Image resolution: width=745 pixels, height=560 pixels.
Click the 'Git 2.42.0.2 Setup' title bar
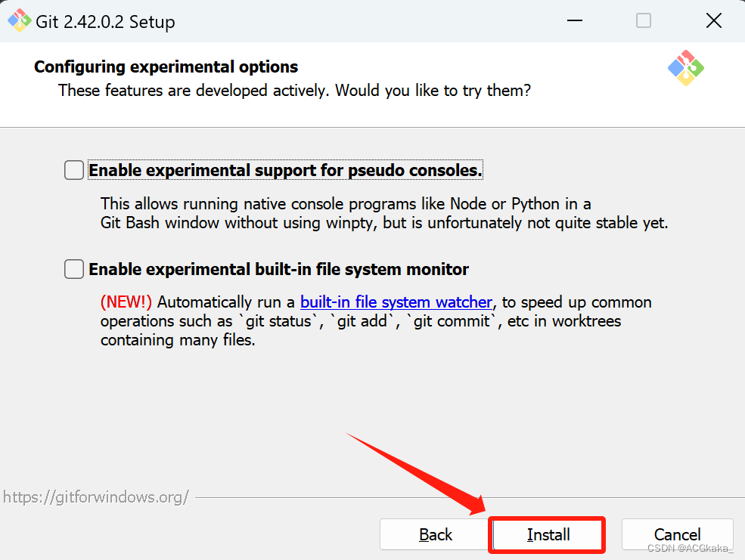[105, 22]
